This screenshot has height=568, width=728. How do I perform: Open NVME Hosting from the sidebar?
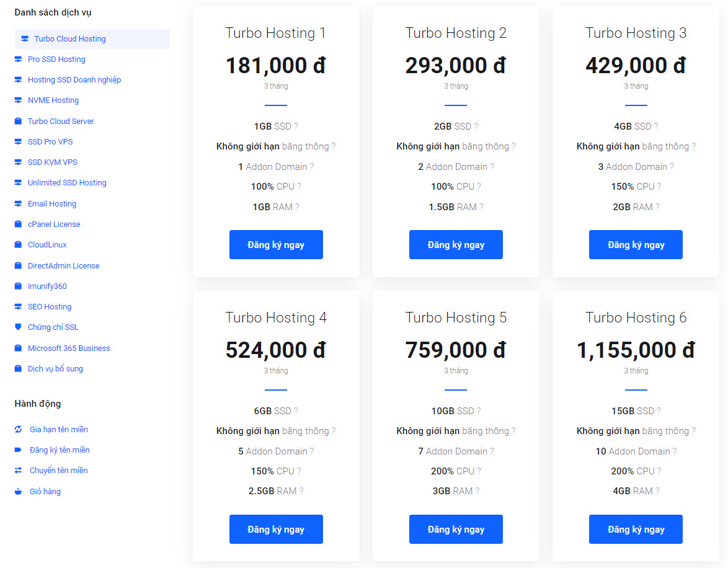tap(54, 100)
